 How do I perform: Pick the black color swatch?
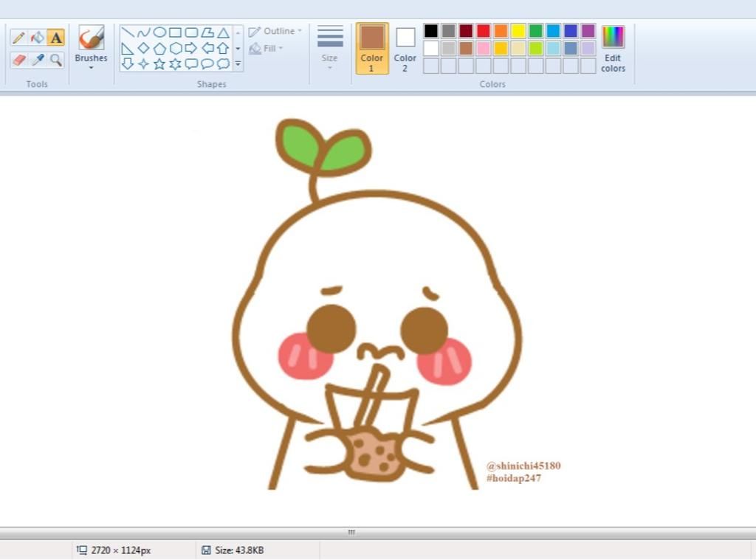tap(431, 31)
